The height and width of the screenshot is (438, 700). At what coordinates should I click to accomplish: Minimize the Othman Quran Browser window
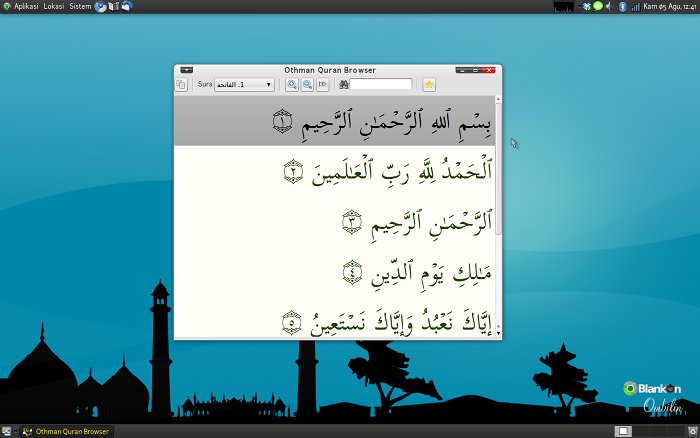[462, 70]
